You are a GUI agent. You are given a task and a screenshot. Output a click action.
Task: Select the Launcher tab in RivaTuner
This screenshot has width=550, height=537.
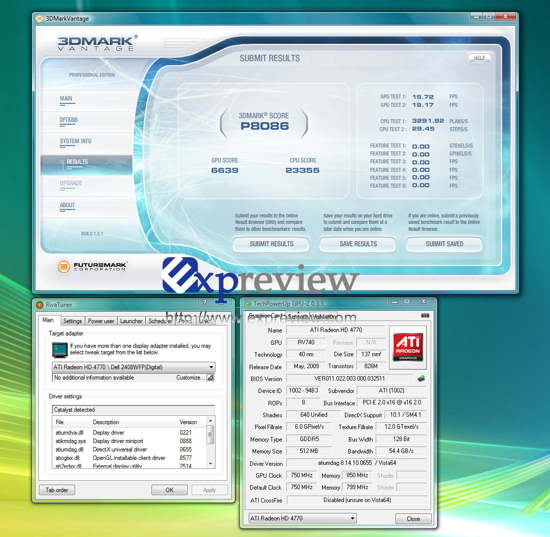tap(131, 321)
